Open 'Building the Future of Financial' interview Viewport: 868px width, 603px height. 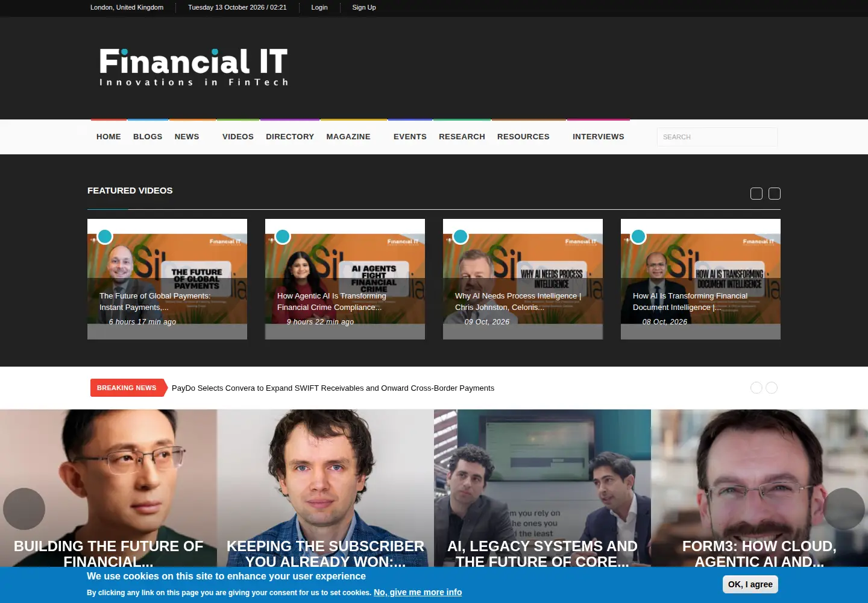coord(108,554)
